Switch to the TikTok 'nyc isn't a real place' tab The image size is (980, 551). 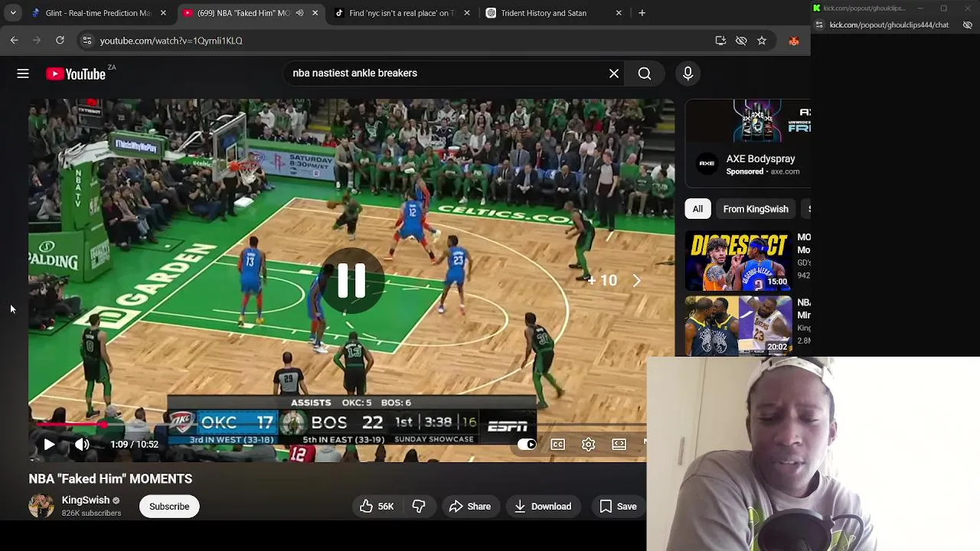[403, 13]
